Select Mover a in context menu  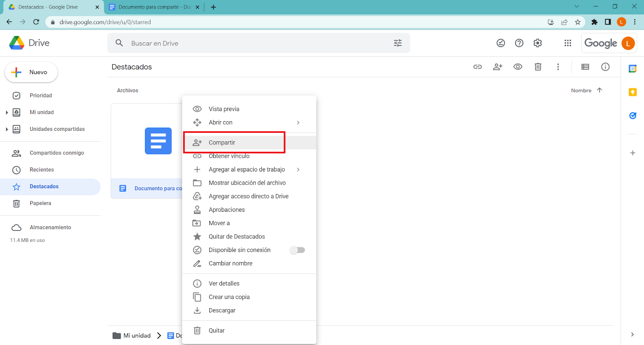249,223
